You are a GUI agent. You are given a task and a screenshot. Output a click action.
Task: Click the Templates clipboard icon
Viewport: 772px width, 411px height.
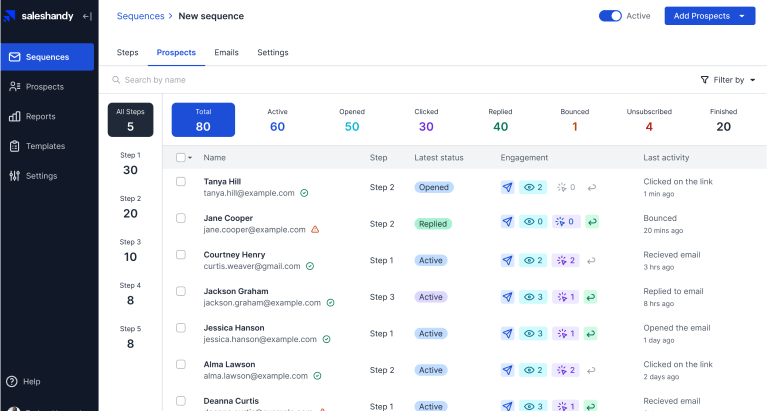click(x=14, y=146)
